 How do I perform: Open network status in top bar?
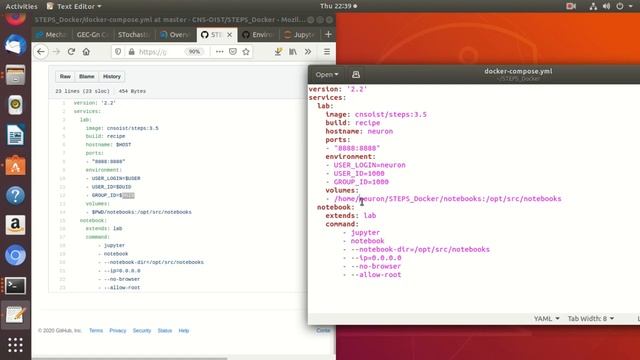pyautogui.click(x=593, y=6)
